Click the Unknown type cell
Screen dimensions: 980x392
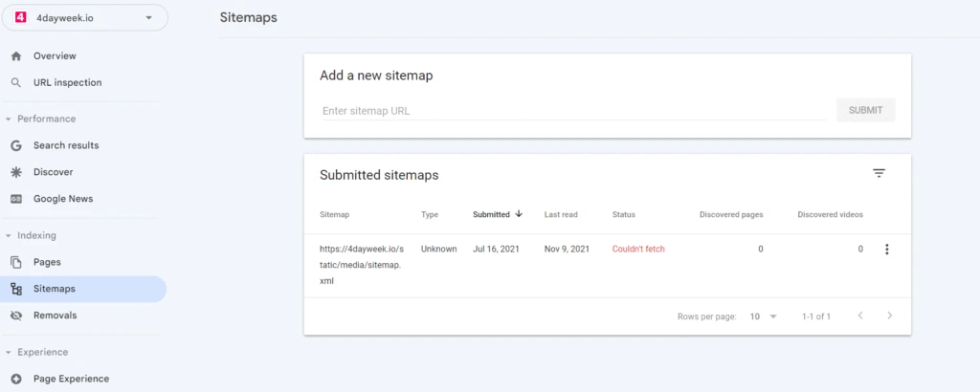click(x=438, y=249)
